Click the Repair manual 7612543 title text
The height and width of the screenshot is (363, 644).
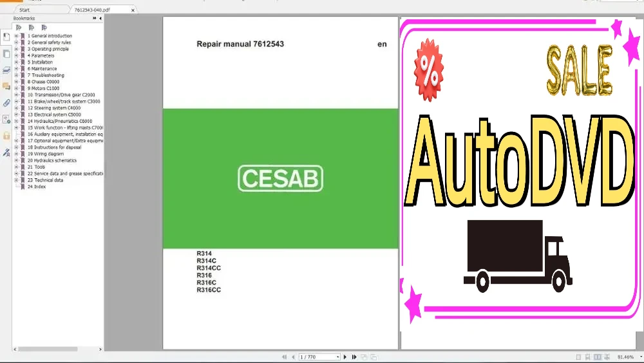[x=240, y=44]
